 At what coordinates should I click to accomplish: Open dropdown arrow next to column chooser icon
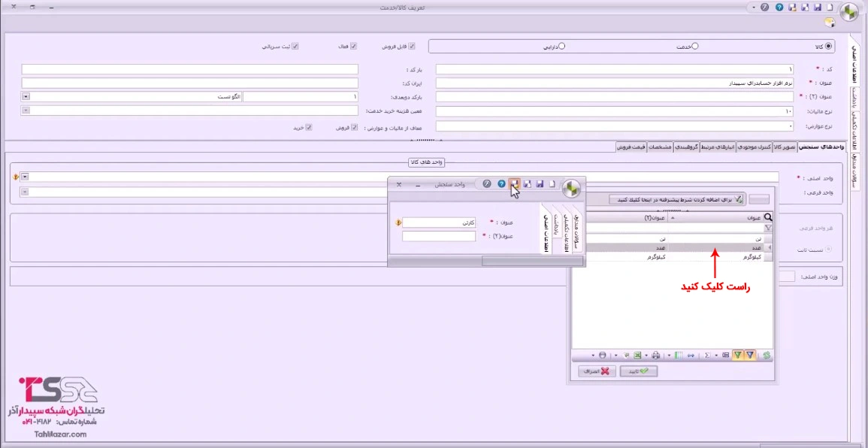tap(669, 355)
